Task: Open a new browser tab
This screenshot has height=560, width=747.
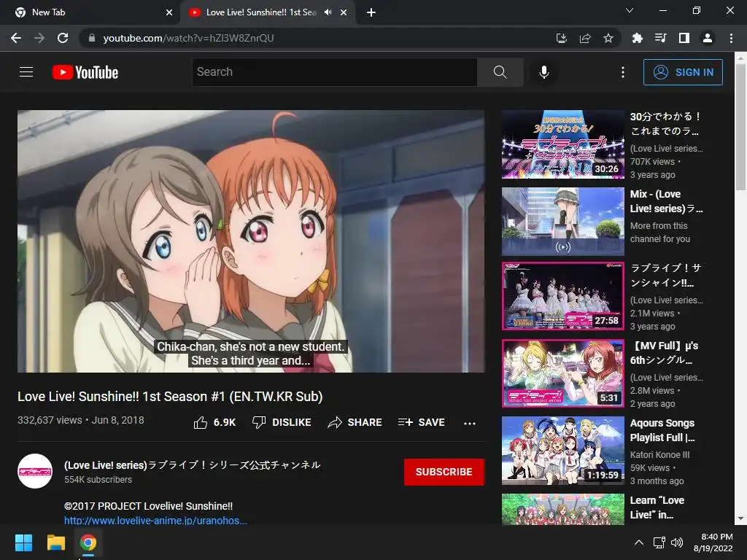Action: tap(371, 12)
